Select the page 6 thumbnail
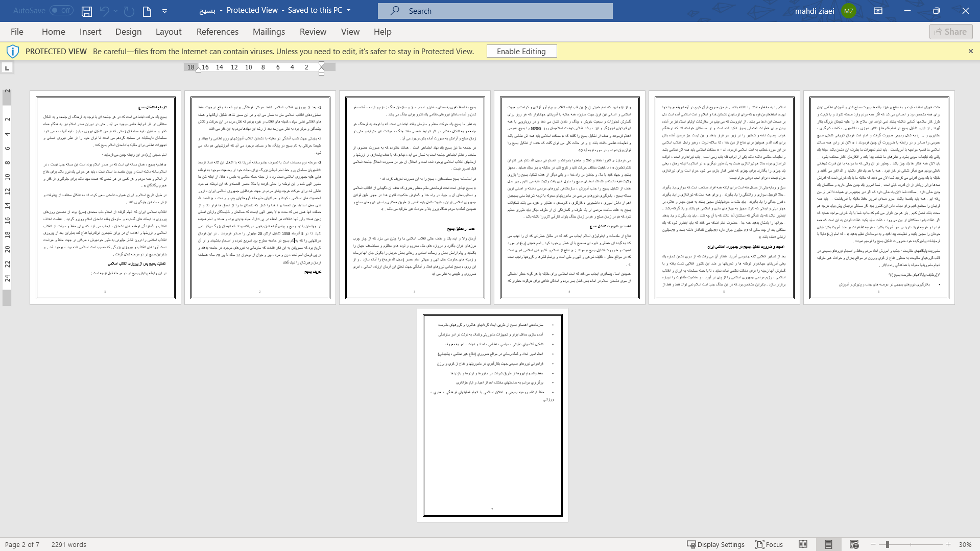Screen dimensions: 980x551 (x=879, y=198)
